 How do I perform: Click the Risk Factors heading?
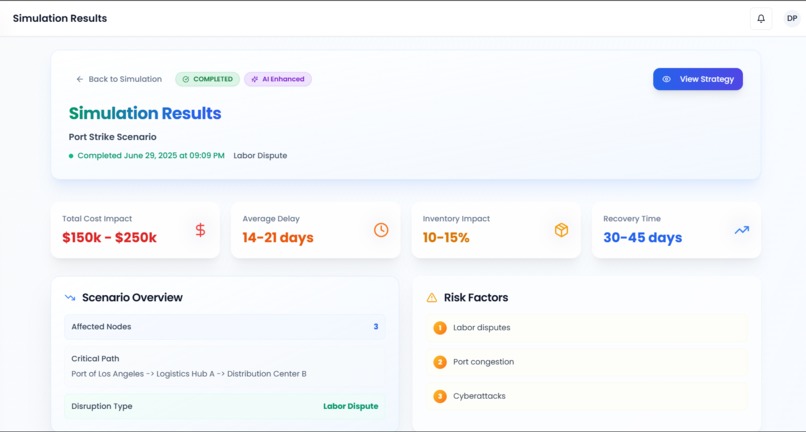(x=476, y=297)
